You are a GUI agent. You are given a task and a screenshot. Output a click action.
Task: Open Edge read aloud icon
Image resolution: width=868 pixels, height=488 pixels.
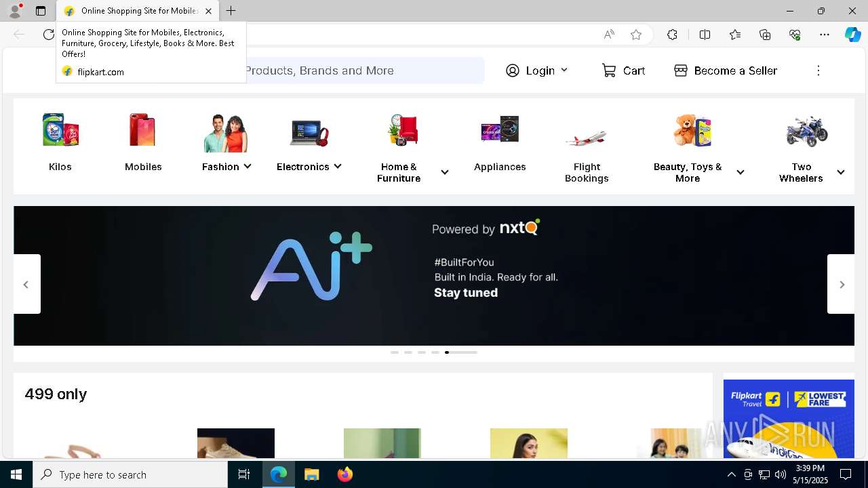[x=609, y=35]
